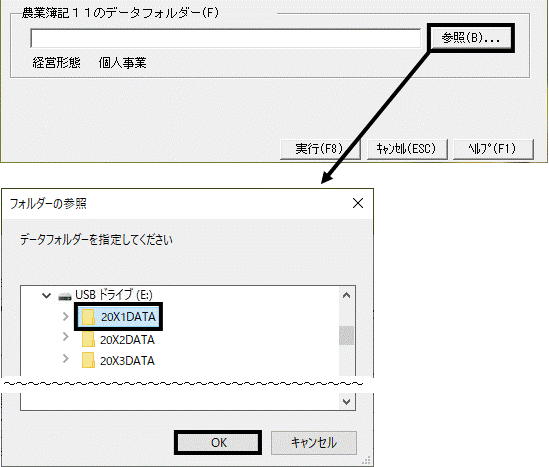Focus the data folder path input field
This screenshot has height=467, width=549.
pyautogui.click(x=225, y=38)
